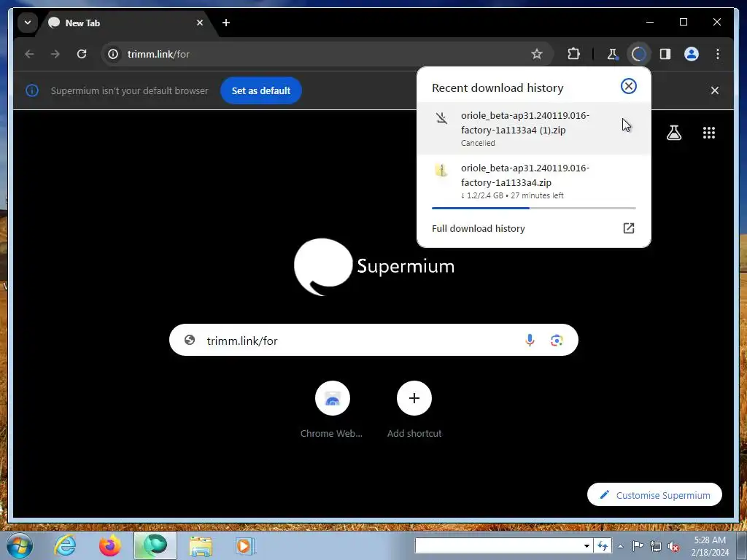This screenshot has width=747, height=560.
Task: Click the Cancelled status text
Action: tap(478, 143)
